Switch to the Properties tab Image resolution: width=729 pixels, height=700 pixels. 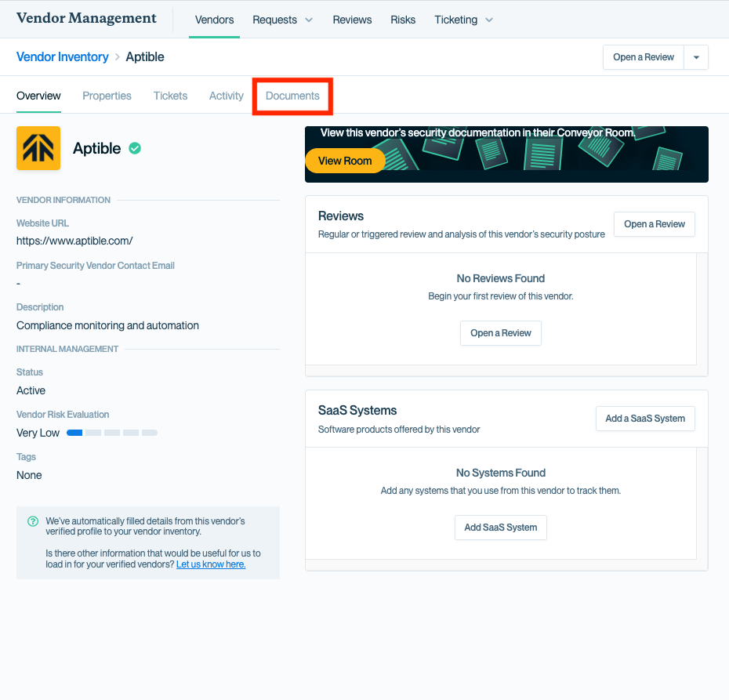(107, 96)
